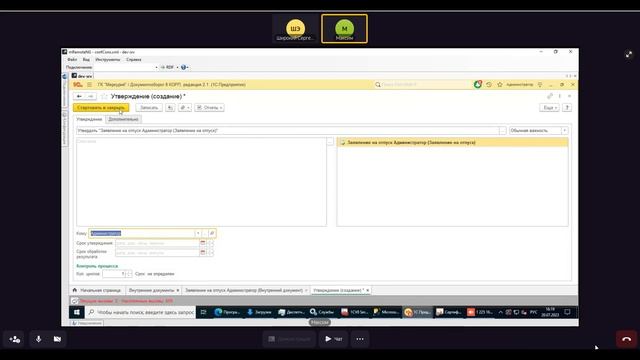The image size is (640, 360).
Task: Open the 'Инструменты' menu
Action: pyautogui.click(x=108, y=60)
